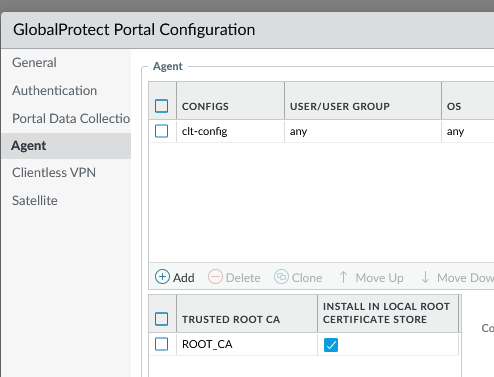The height and width of the screenshot is (377, 494).
Task: Click the USER/USER GROUP column header
Action: pyautogui.click(x=340, y=106)
